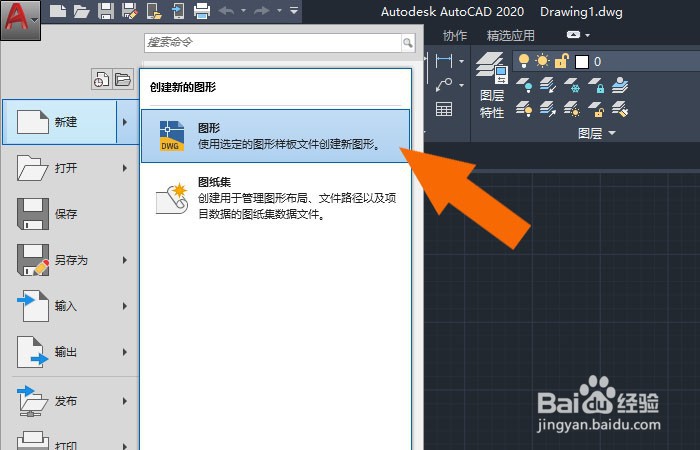Toggle layer 0 on/off light bulb
The width and height of the screenshot is (700, 450).
(x=524, y=61)
